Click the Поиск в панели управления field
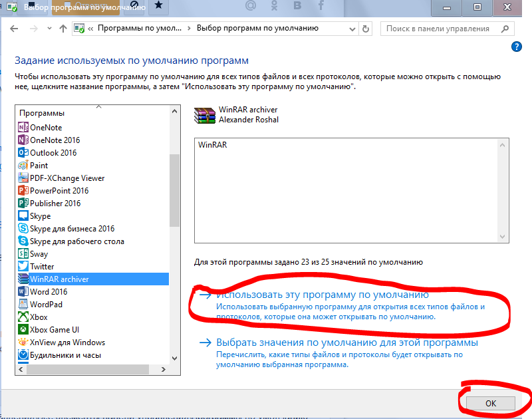Image resolution: width=532 pixels, height=419 pixels. point(447,29)
